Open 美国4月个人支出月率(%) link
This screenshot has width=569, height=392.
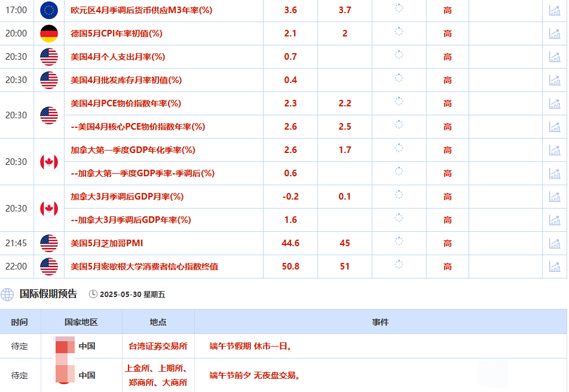tap(118, 57)
